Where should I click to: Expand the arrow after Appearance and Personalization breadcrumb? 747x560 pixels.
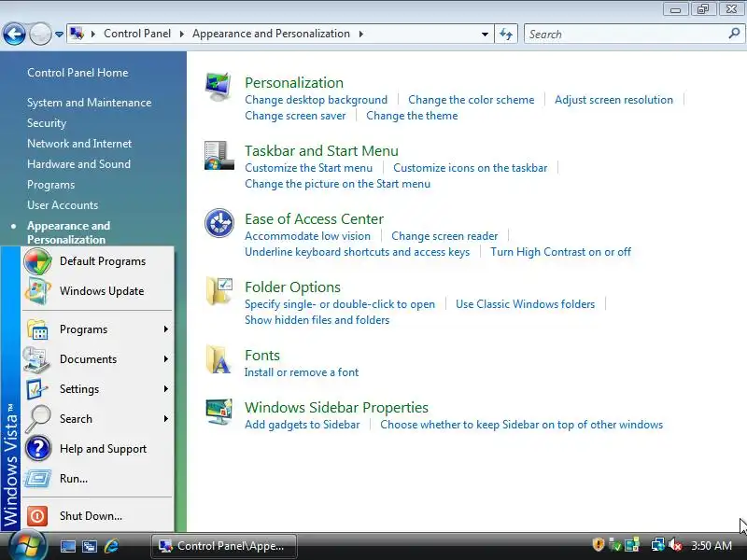pos(360,34)
